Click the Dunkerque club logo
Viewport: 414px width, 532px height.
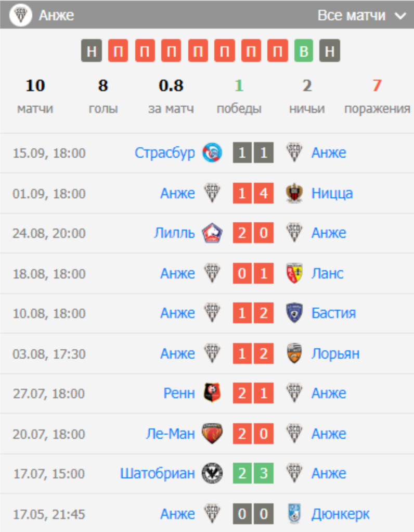click(295, 514)
